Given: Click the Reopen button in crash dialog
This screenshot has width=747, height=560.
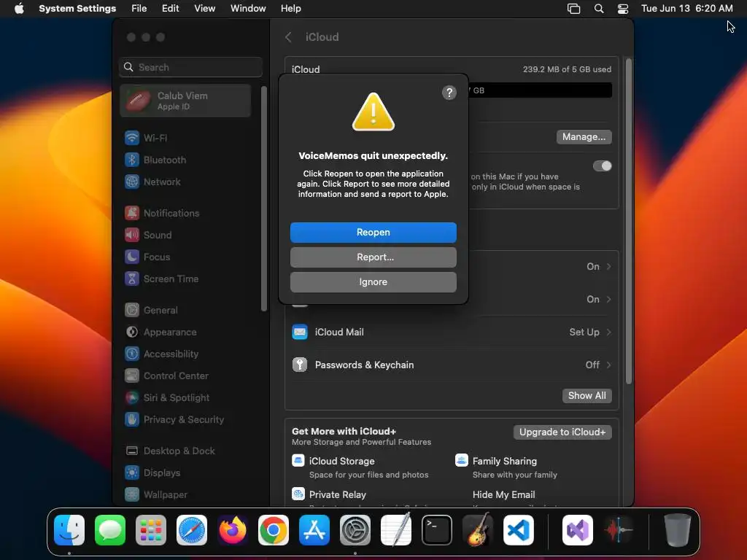Looking at the screenshot, I should pos(373,233).
